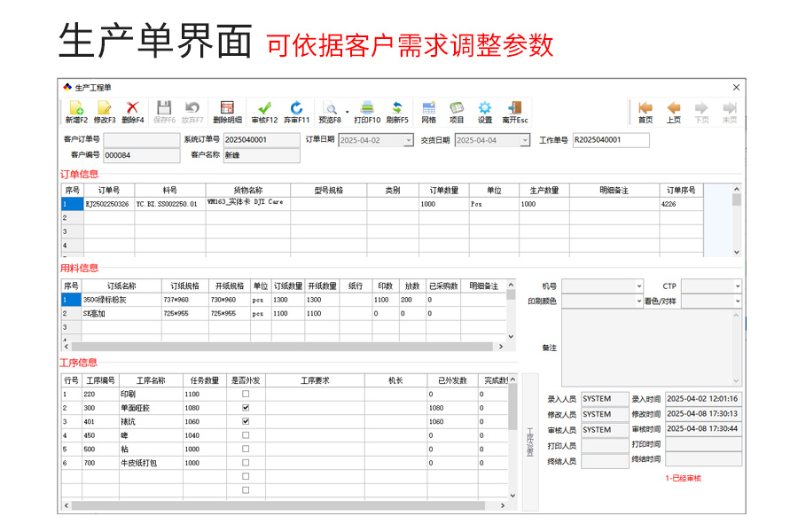This screenshot has width=798, height=532.
Task: Click the 客户订单号 input field
Action: pyautogui.click(x=142, y=140)
